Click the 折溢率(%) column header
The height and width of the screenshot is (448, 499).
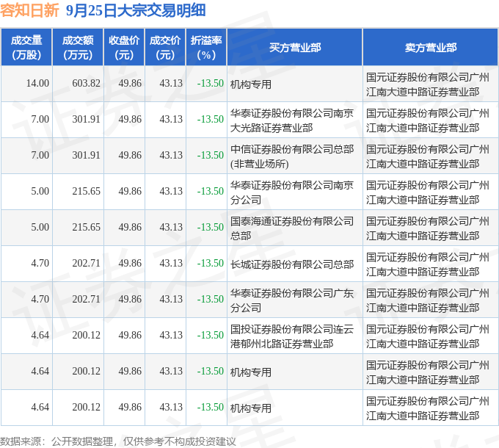point(207,47)
